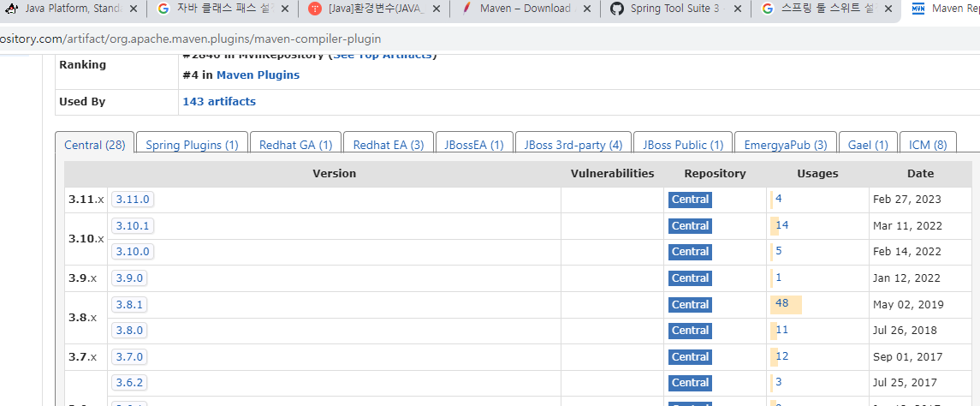Open the 143 artifacts link
Image resolution: width=980 pixels, height=406 pixels.
(219, 101)
